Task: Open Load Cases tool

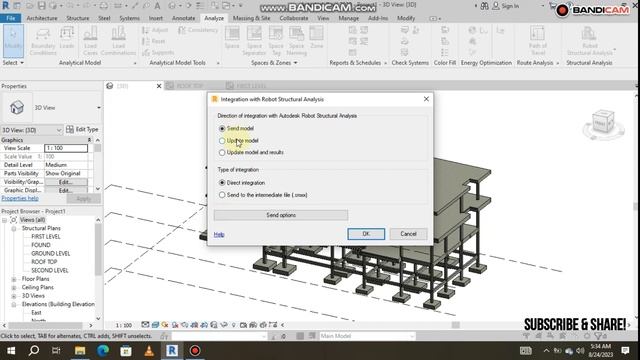Action: click(x=90, y=41)
